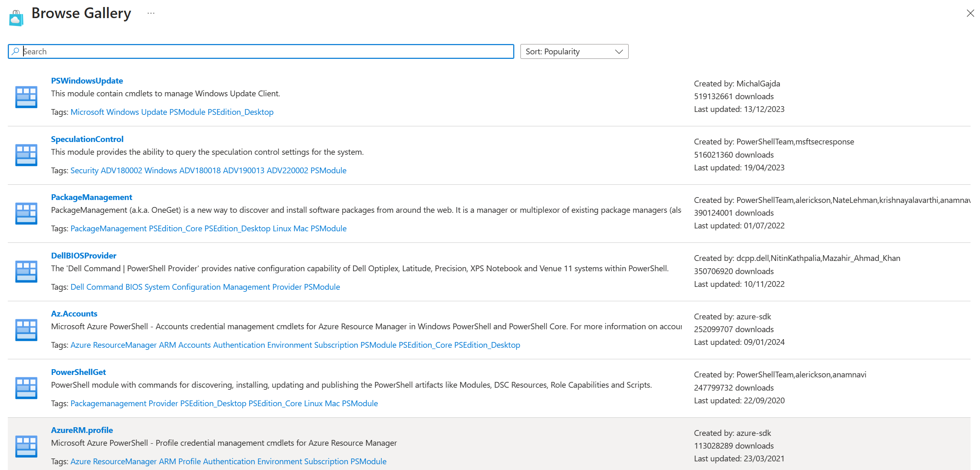Click the Dell Command PowerShell Provider description
Screen dimensions: 980x470
tap(360, 268)
